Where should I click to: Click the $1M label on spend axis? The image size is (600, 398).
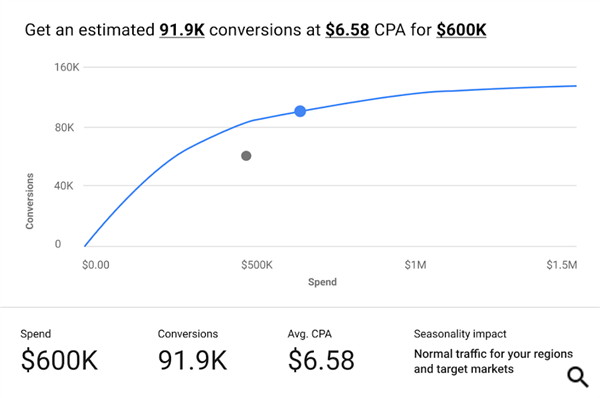pos(415,265)
